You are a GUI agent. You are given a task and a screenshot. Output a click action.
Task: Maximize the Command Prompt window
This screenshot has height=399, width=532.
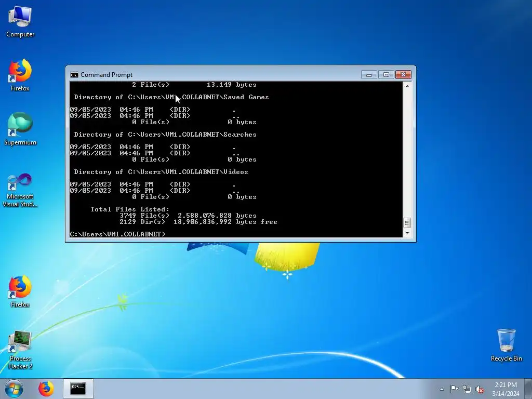point(386,75)
